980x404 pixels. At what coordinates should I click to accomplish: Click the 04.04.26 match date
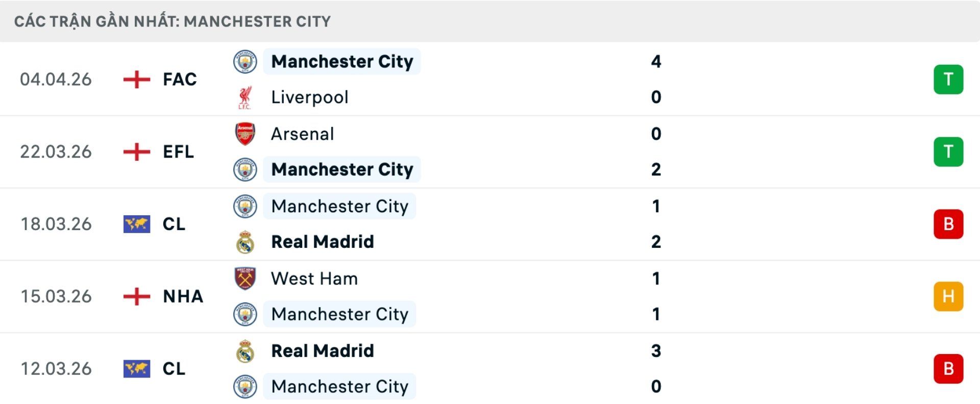pyautogui.click(x=56, y=80)
